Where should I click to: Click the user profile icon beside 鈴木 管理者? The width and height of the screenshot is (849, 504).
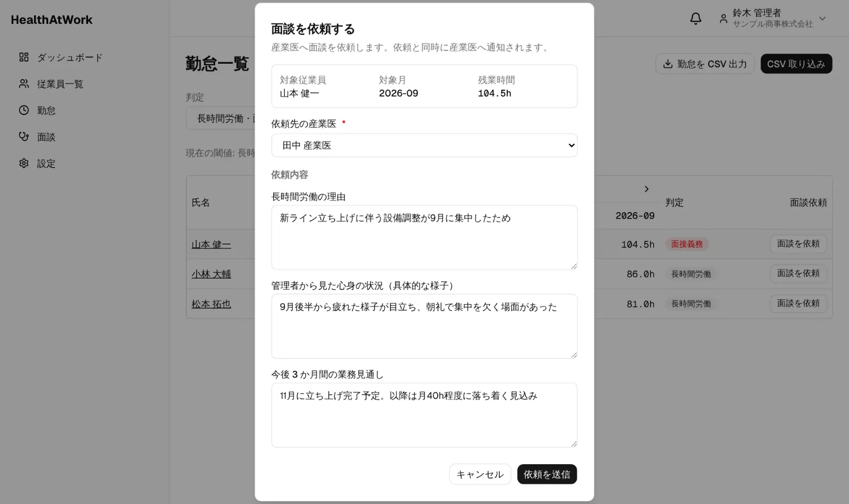(x=723, y=19)
